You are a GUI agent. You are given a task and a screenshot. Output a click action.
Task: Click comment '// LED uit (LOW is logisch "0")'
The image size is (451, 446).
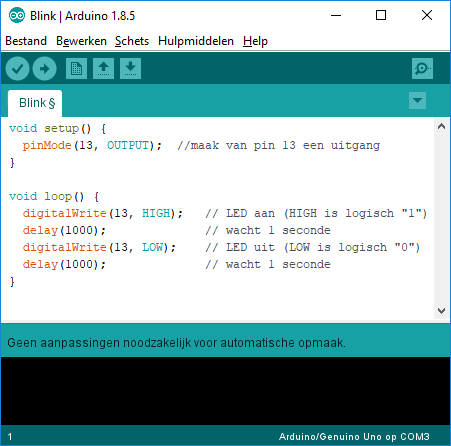[x=313, y=248]
